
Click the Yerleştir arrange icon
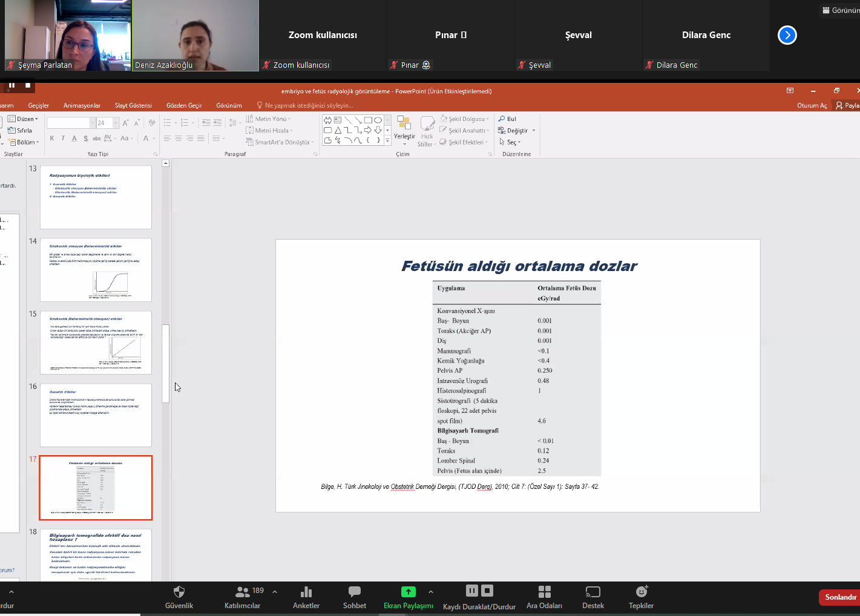tap(404, 128)
